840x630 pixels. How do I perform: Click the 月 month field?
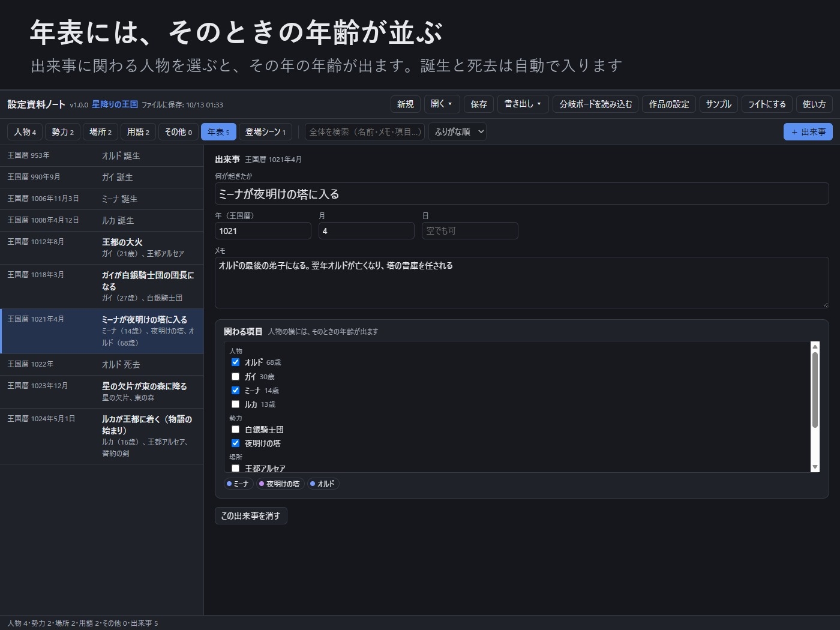pos(366,230)
